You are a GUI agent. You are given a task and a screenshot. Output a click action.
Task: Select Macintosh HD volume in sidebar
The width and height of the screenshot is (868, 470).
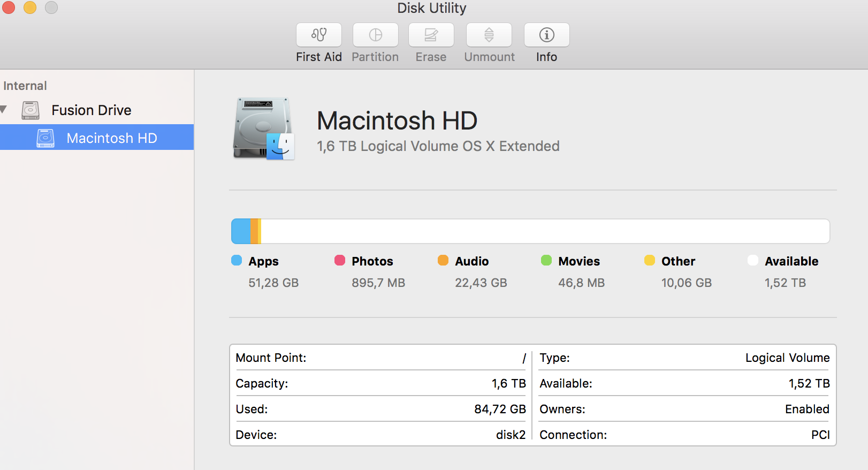(x=97, y=138)
